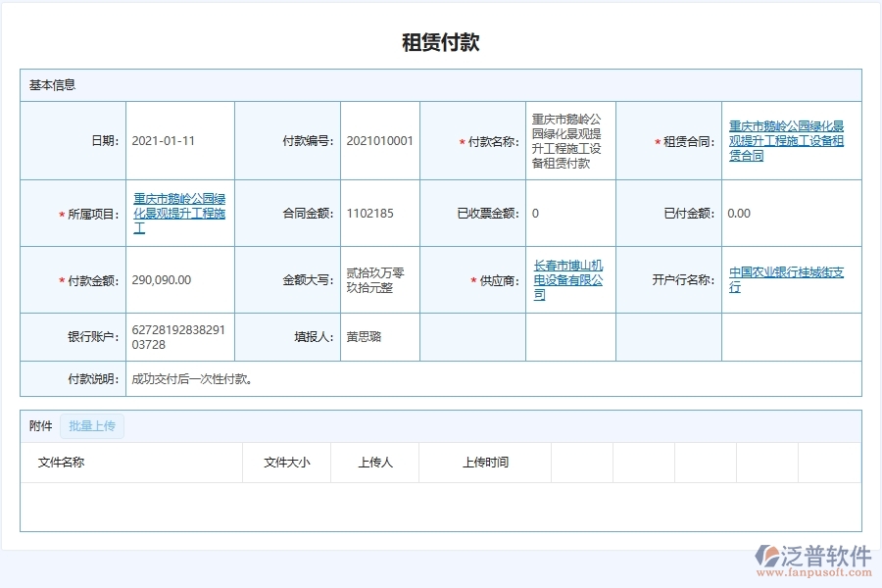
Task: Open the 所属项目 project link 重庆市鹅岭公园绿化景观提升工程施工
Action: 180,213
